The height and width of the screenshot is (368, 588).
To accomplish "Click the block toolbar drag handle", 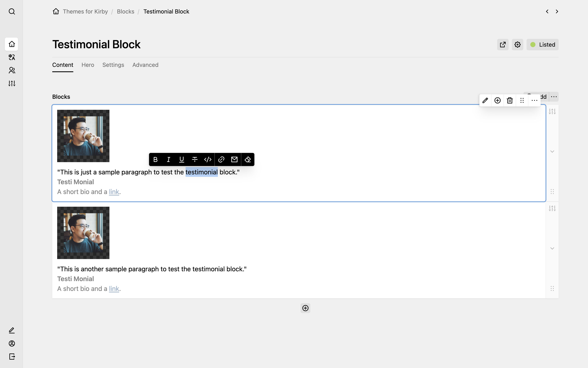I will tap(522, 100).
